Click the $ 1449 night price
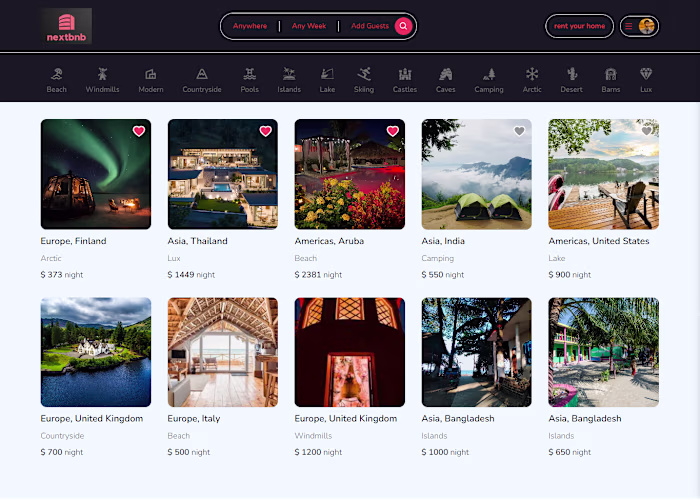 pos(192,275)
